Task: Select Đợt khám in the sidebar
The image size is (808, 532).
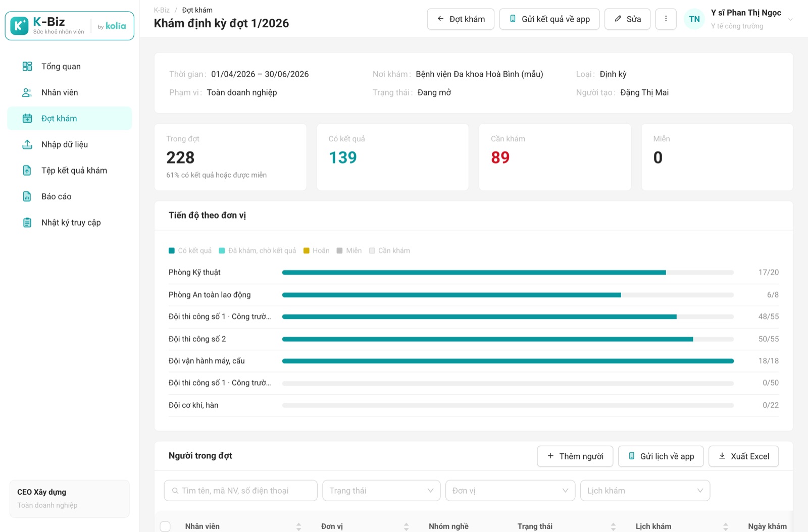Action: [70, 119]
